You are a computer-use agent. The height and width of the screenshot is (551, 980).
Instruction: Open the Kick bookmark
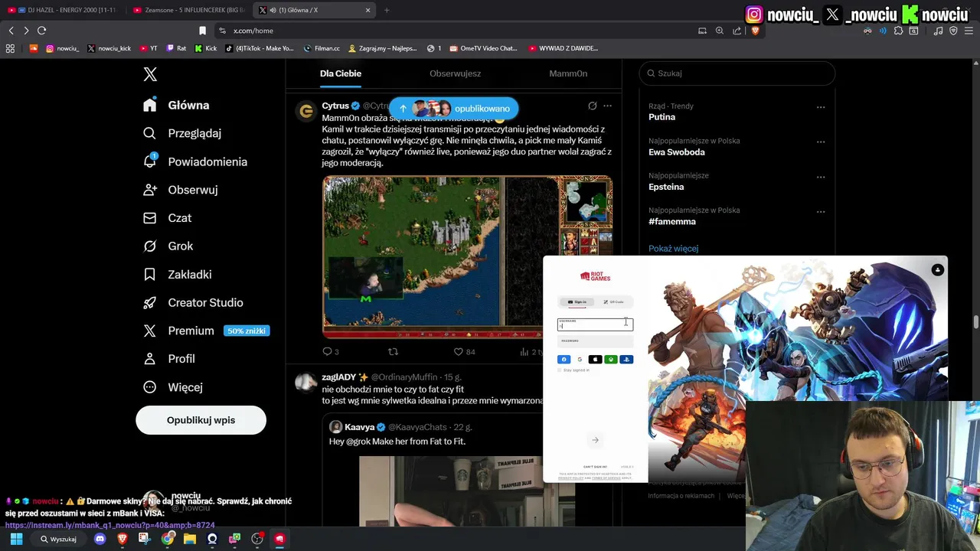pyautogui.click(x=206, y=48)
